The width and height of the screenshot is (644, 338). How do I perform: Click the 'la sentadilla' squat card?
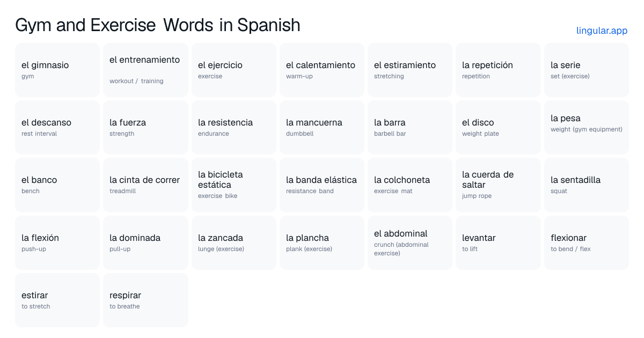[587, 185]
